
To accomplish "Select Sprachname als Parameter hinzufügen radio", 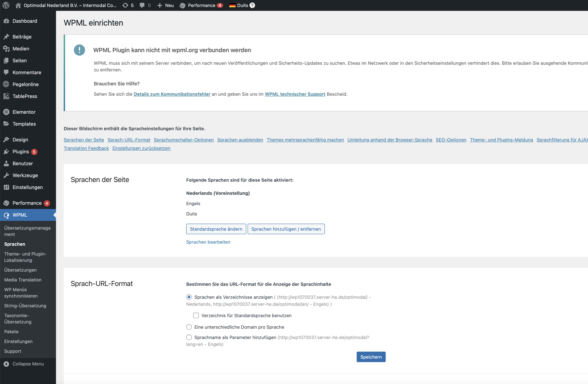I will (189, 337).
